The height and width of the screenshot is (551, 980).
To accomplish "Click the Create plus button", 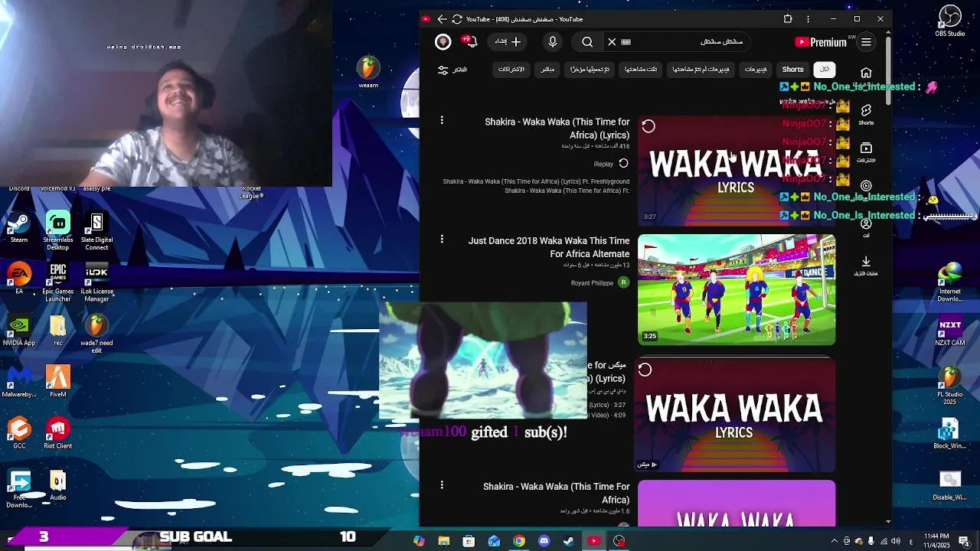I will click(508, 42).
